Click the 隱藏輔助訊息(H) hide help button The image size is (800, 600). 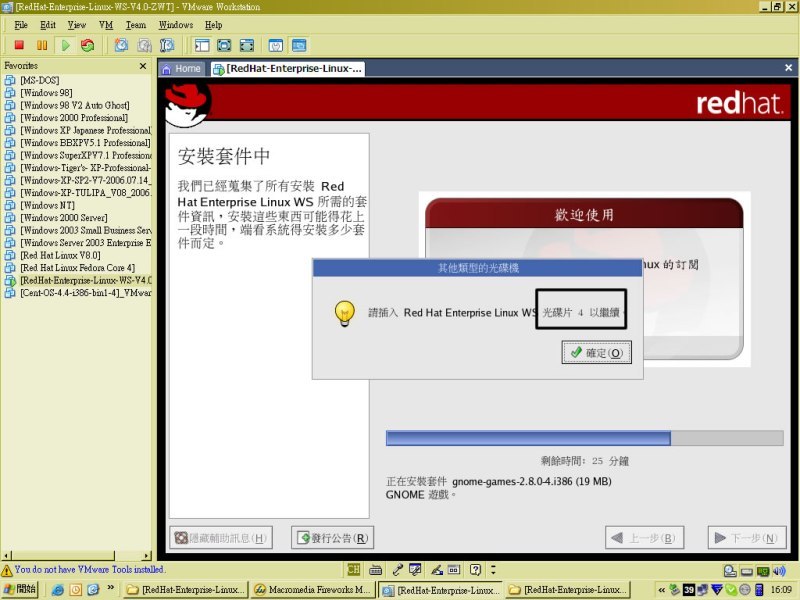coord(221,538)
